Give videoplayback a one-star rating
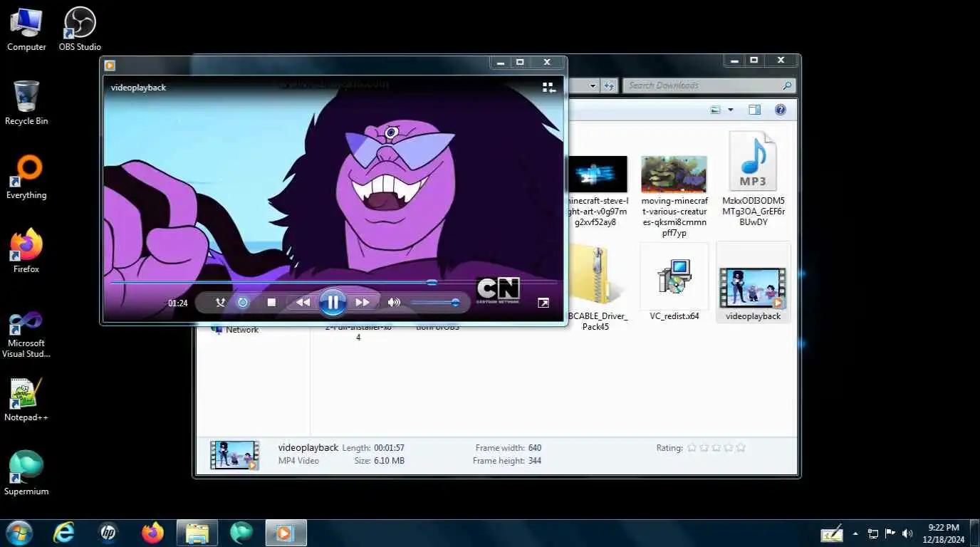Image resolution: width=980 pixels, height=547 pixels. point(691,448)
